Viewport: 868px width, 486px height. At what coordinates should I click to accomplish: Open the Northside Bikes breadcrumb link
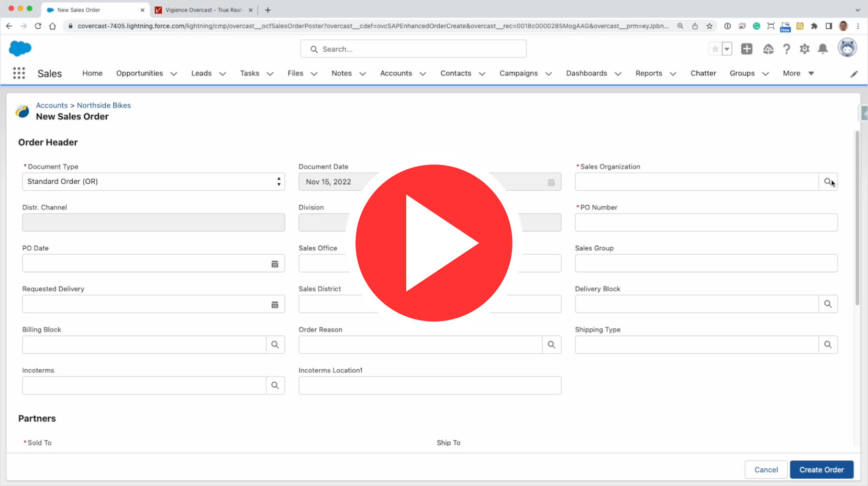(104, 105)
